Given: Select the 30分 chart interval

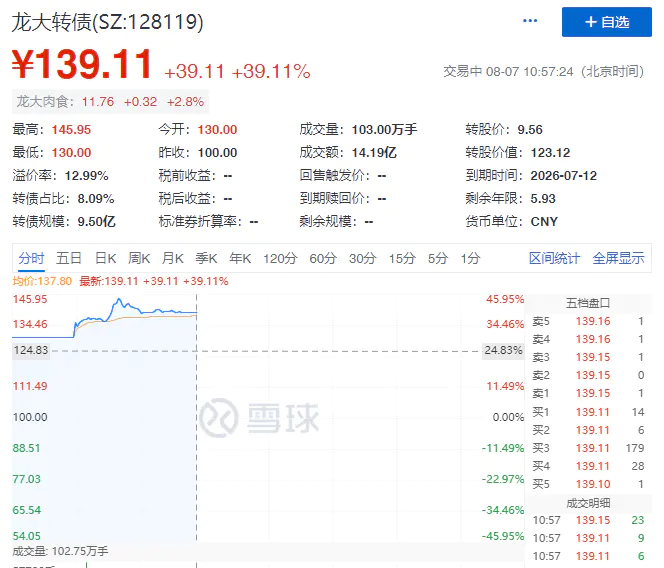Looking at the screenshot, I should coord(362,258).
